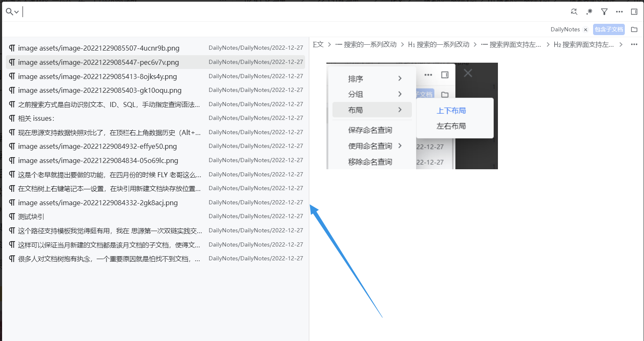Focus the search query input field
This screenshot has width=644, height=341.
tap(292, 12)
